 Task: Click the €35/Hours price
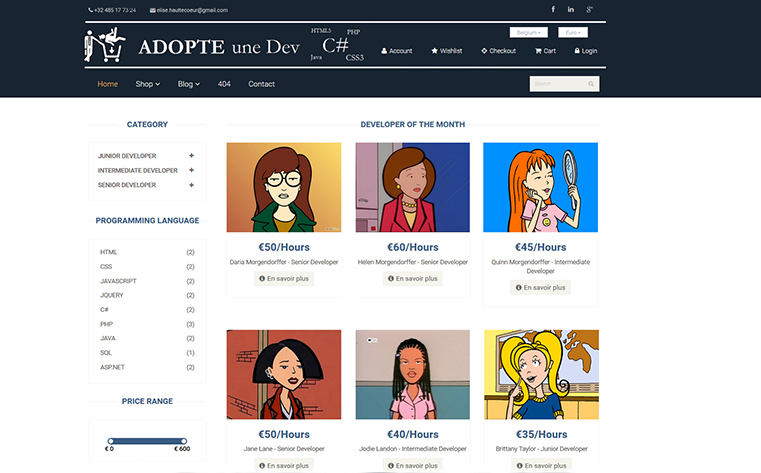(542, 435)
